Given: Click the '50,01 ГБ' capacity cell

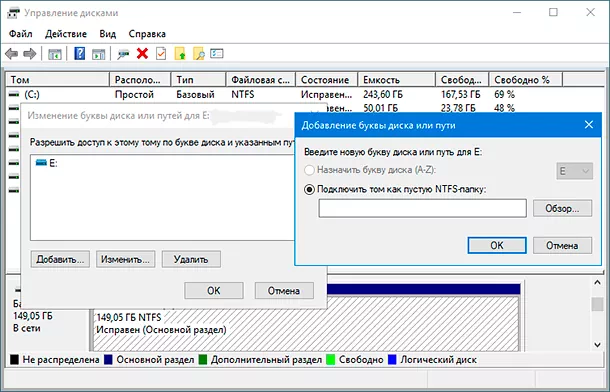Looking at the screenshot, I should [380, 108].
